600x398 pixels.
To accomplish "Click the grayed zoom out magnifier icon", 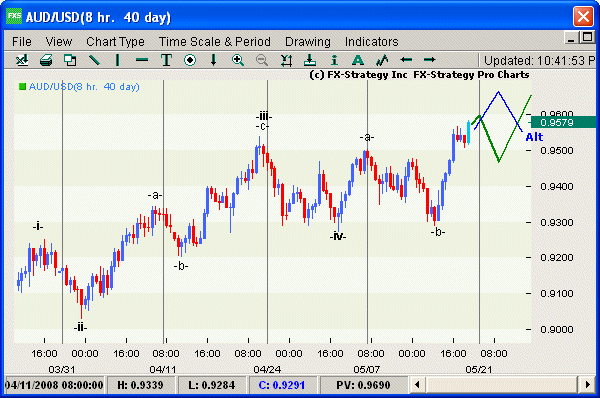I will [262, 60].
